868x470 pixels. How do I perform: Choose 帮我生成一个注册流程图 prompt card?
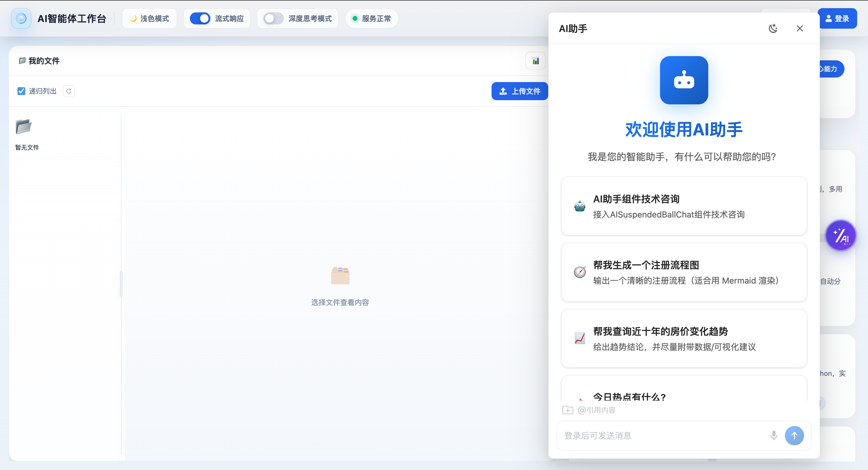(x=684, y=272)
